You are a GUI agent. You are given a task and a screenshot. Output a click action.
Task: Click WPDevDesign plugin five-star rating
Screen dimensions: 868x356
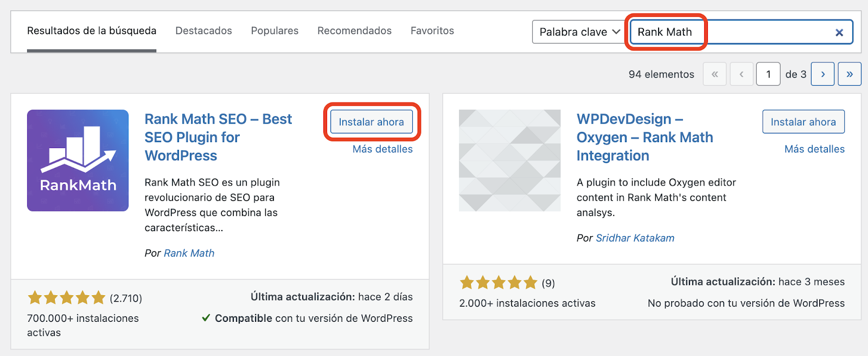click(x=499, y=283)
